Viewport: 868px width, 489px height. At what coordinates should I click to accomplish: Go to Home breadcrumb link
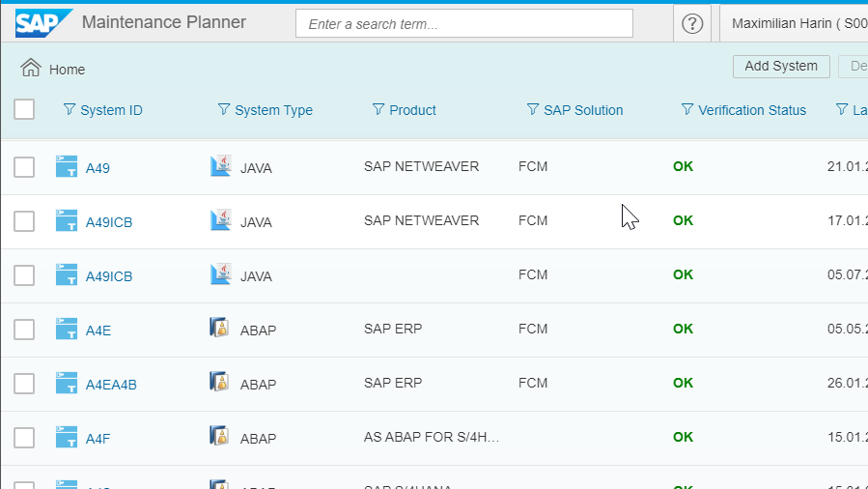coord(67,70)
